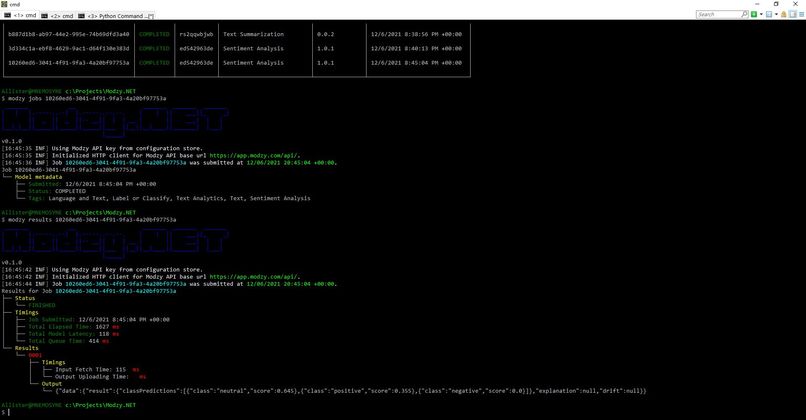Click the Text Summarization table cell

[253, 34]
